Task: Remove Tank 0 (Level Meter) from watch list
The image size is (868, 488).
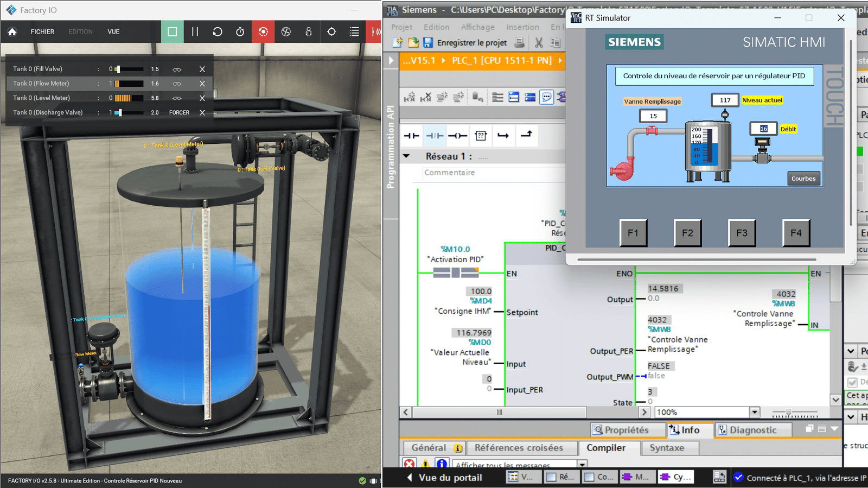Action: tap(202, 98)
